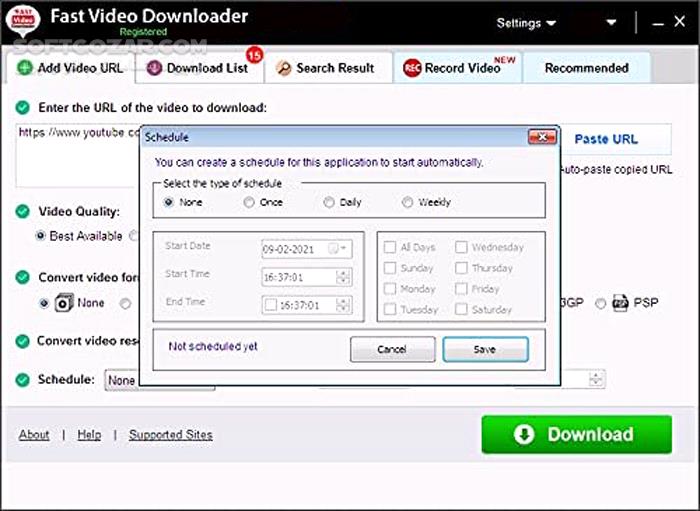Select None convert format radio
This screenshot has height=511, width=700.
coord(44,303)
